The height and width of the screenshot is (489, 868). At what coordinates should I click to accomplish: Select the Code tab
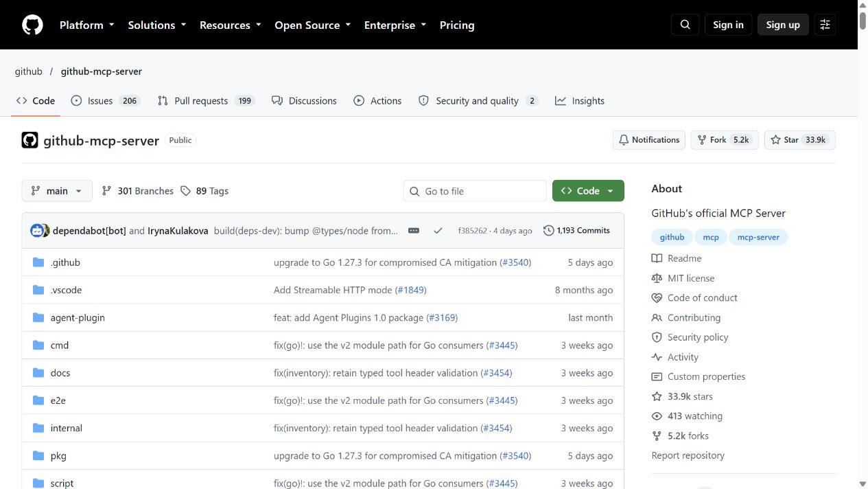tap(36, 100)
